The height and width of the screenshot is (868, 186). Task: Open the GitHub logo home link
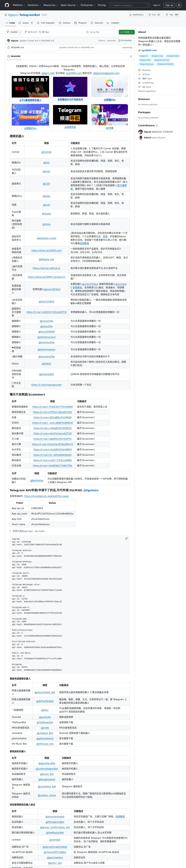[7, 5]
